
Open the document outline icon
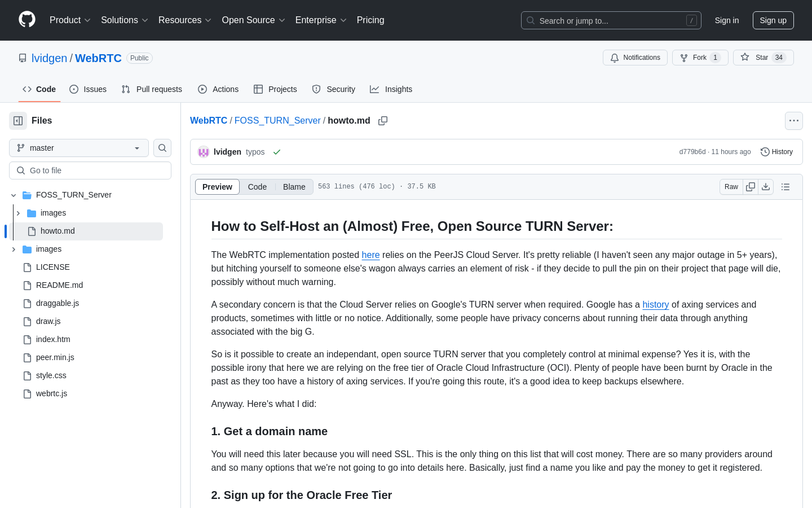785,187
